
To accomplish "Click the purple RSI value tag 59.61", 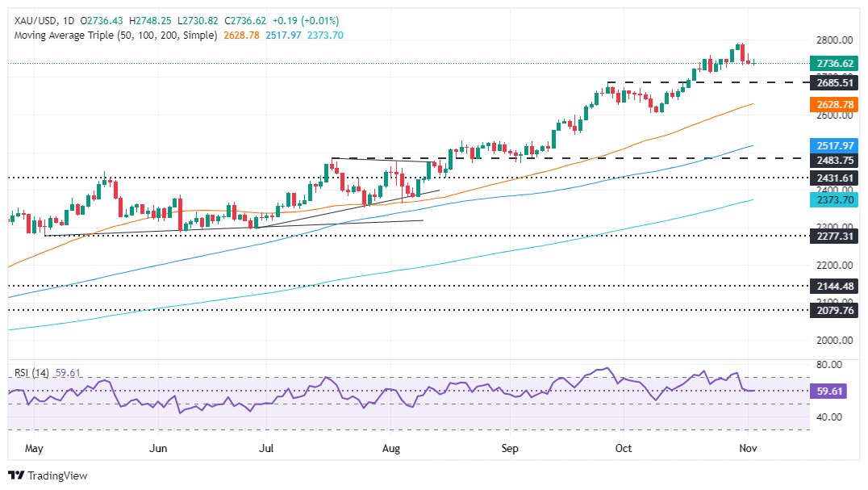I will [x=828, y=391].
